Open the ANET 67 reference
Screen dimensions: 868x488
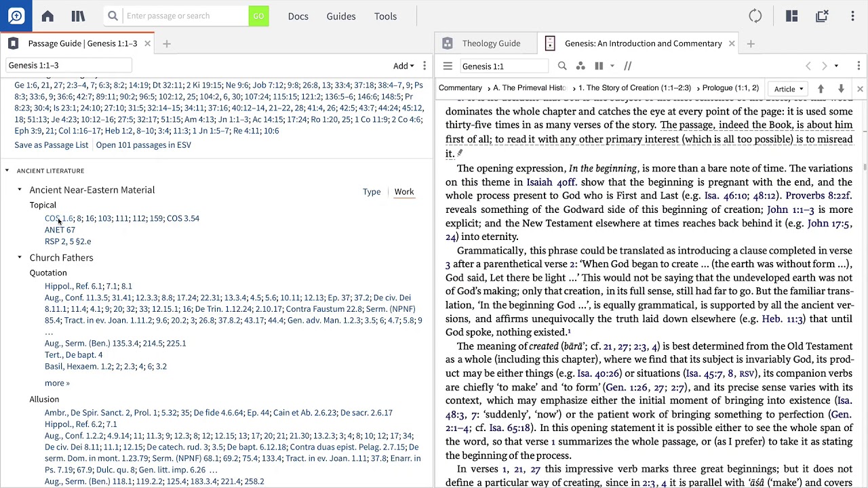[x=60, y=230]
